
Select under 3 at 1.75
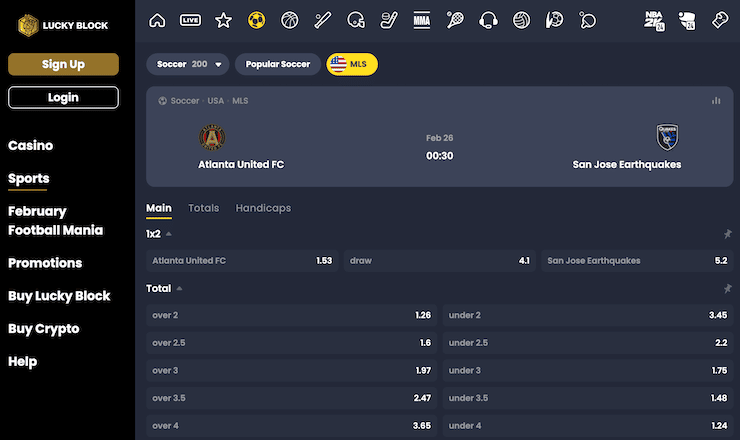tap(588, 371)
